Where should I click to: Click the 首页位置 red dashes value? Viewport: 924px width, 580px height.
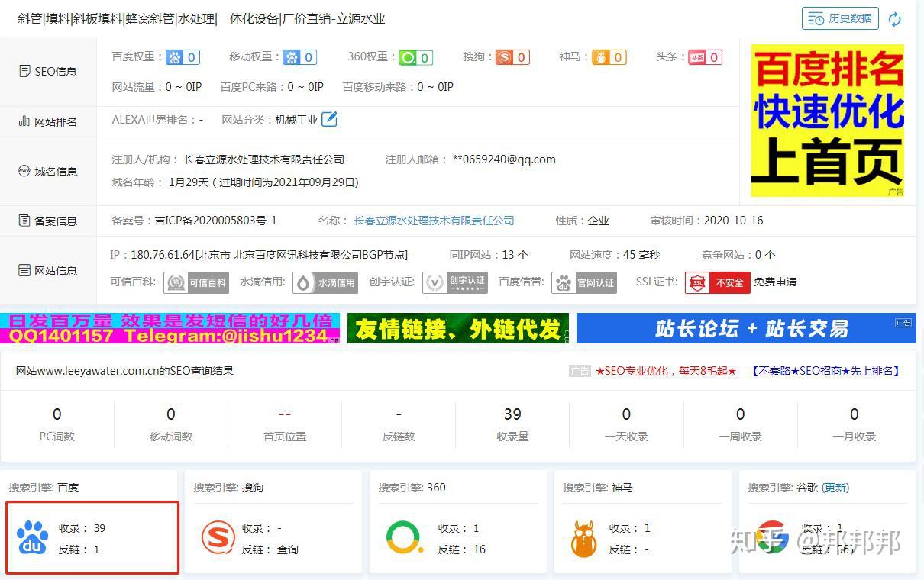point(285,414)
